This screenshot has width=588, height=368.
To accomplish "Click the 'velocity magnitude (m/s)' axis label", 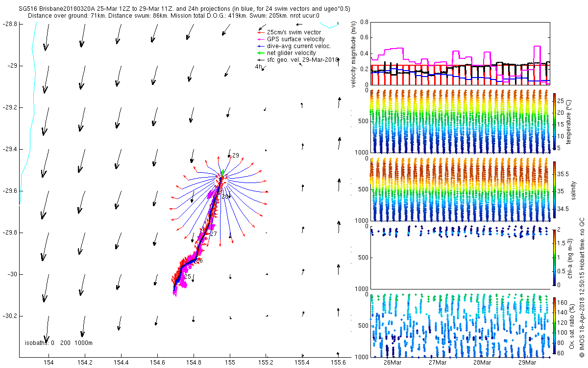I will (354, 53).
